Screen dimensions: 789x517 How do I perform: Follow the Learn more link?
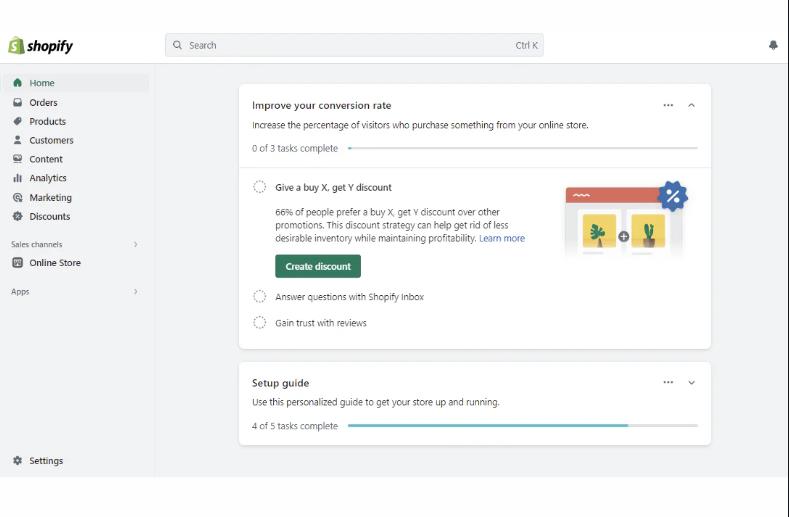point(502,239)
